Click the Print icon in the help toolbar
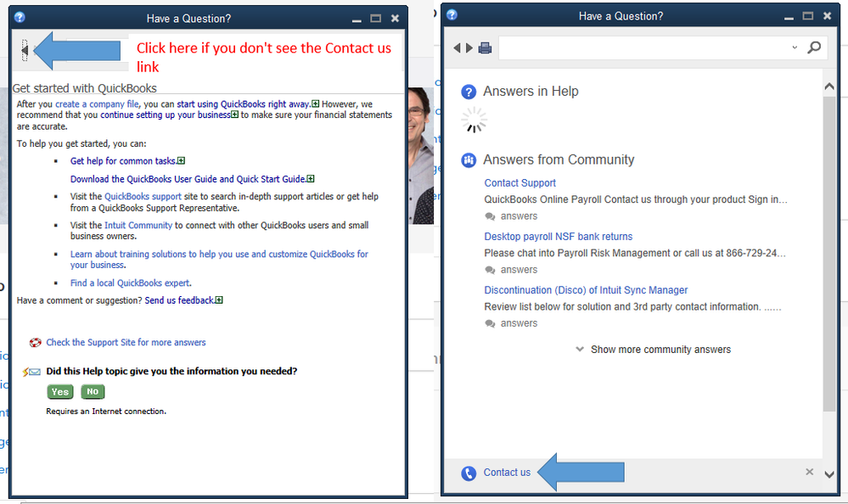The height and width of the screenshot is (504, 848). coord(485,48)
